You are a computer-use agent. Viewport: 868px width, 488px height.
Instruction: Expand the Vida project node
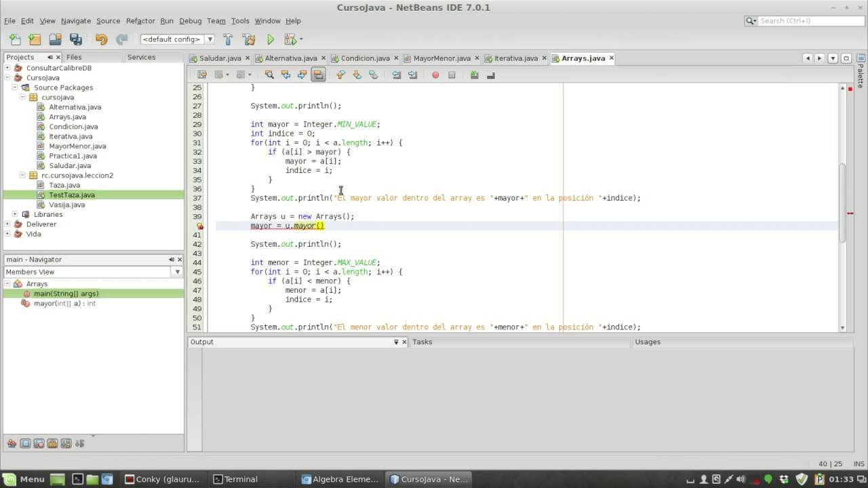pyautogui.click(x=7, y=234)
